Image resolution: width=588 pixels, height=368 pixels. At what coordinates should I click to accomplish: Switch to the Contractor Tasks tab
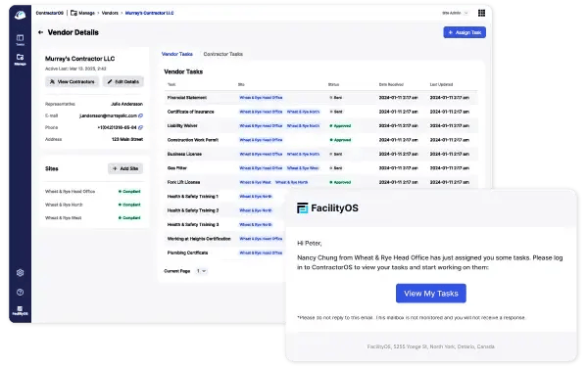222,54
